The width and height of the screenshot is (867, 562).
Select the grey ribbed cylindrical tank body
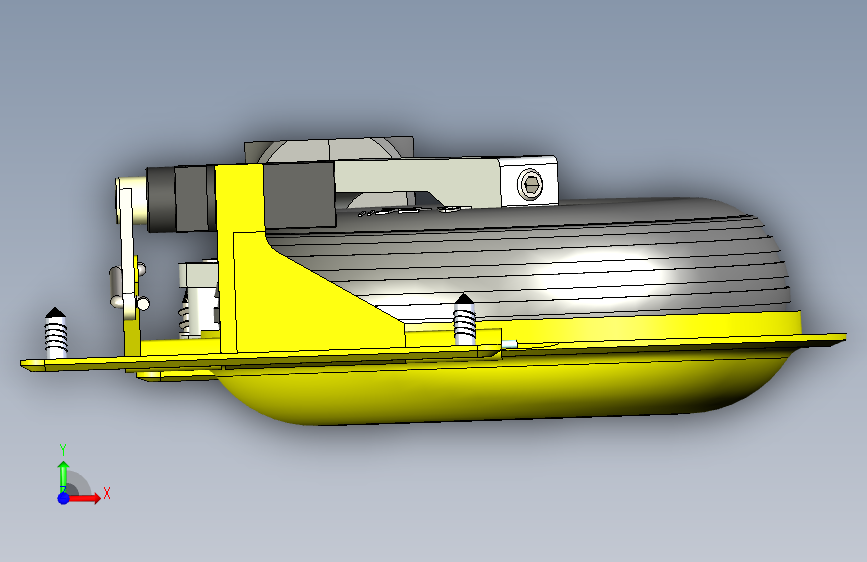coord(553,260)
